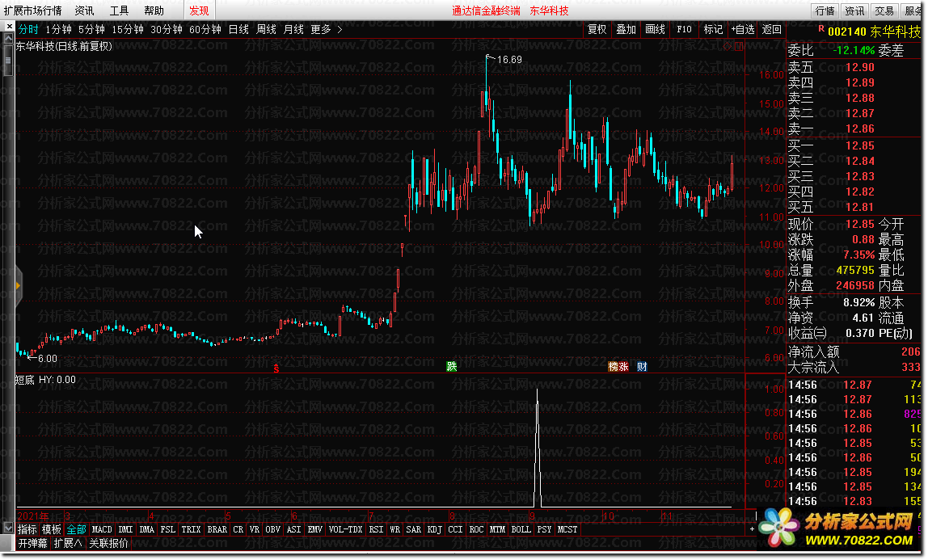Apply the RSI indicator
Image resolution: width=928 pixels, height=560 pixels.
[x=377, y=529]
